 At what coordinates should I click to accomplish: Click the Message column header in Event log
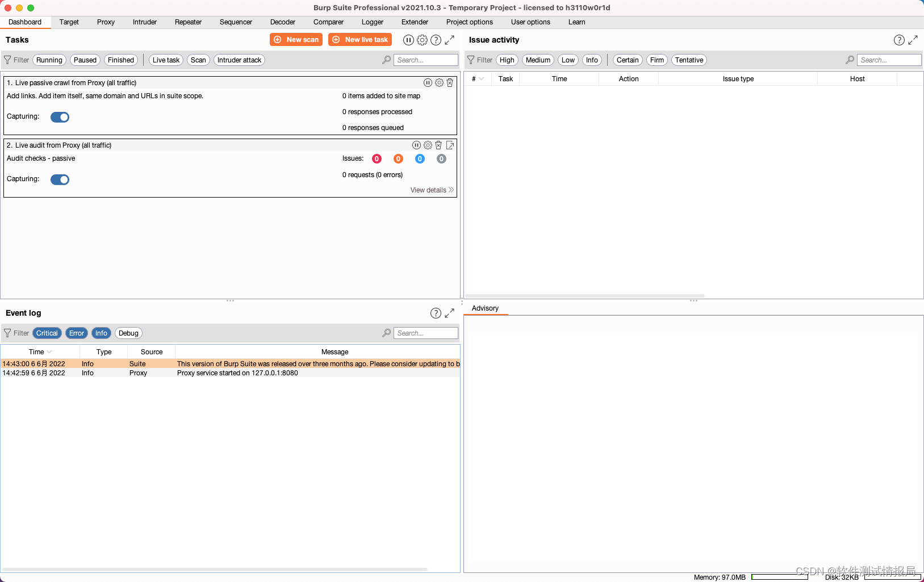317,352
